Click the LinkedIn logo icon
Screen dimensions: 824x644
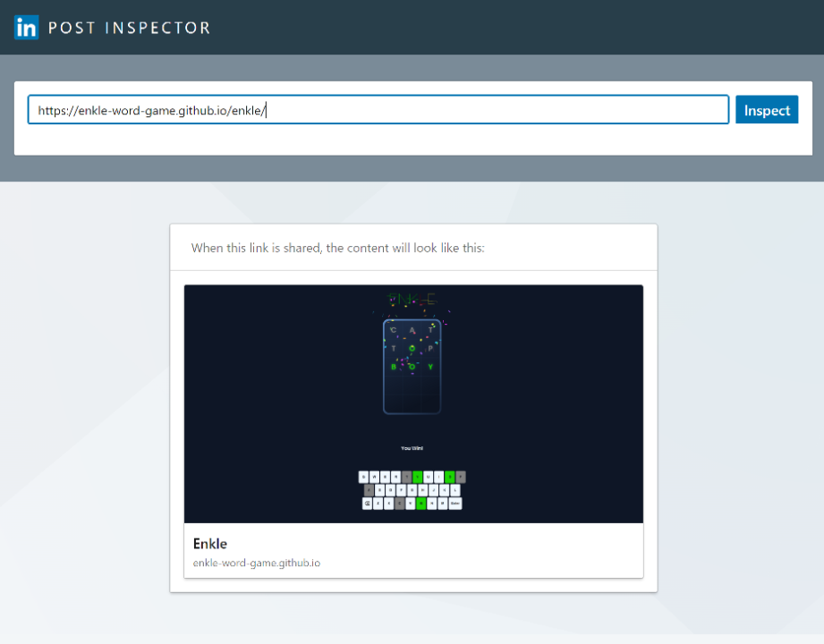pos(26,28)
